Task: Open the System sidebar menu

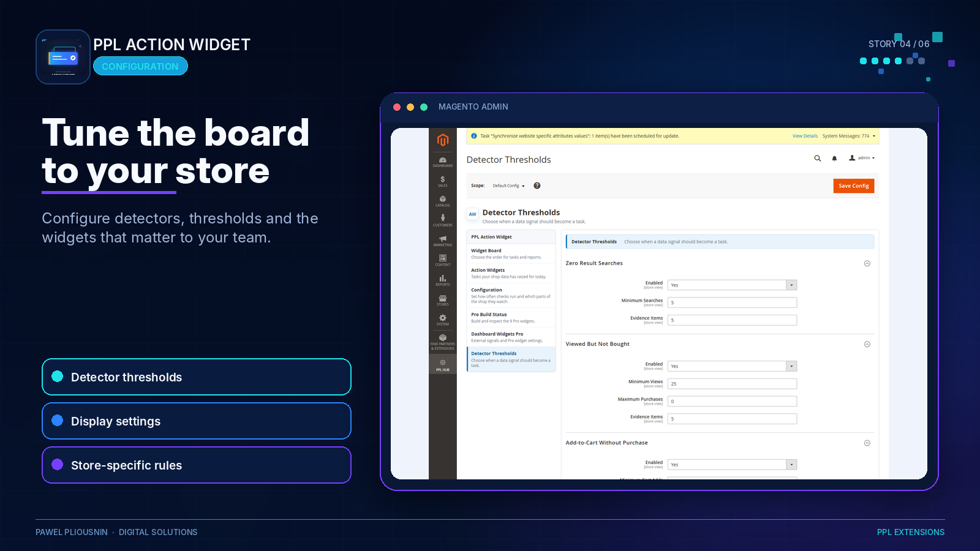Action: click(443, 320)
